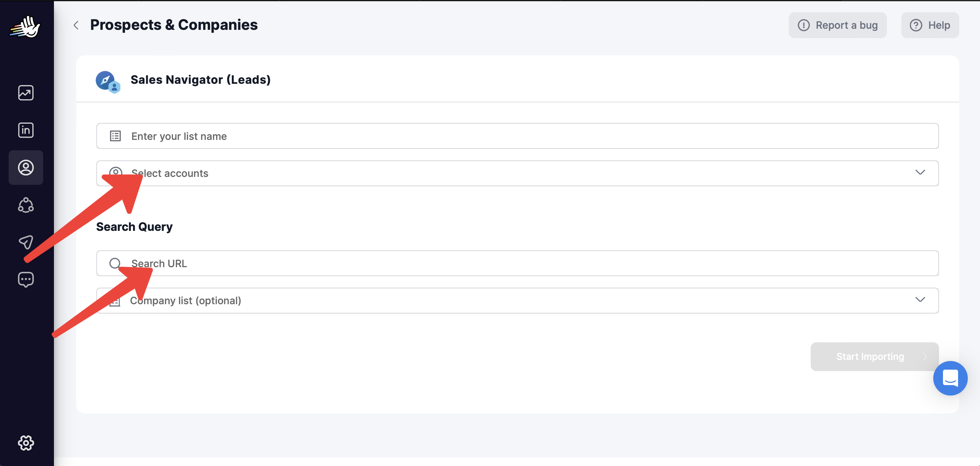
Task: Click the back arrow beside Prospects & Companies
Action: tap(76, 25)
